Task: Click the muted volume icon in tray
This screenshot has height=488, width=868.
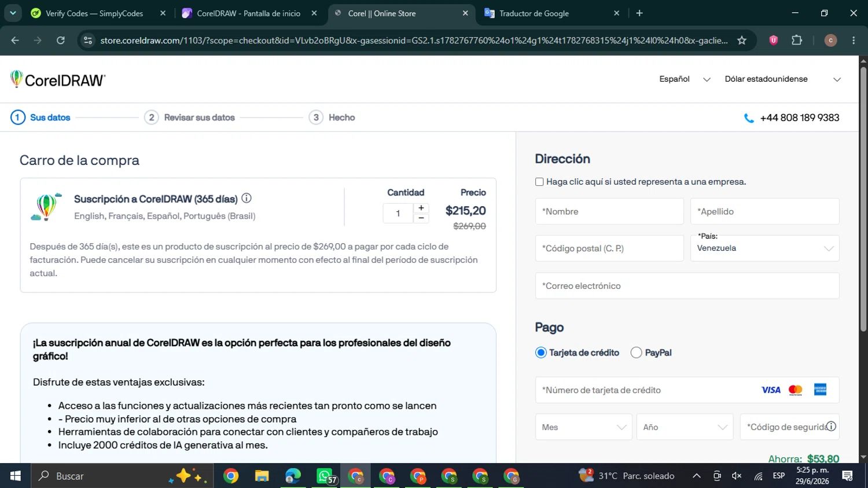Action: click(x=737, y=476)
